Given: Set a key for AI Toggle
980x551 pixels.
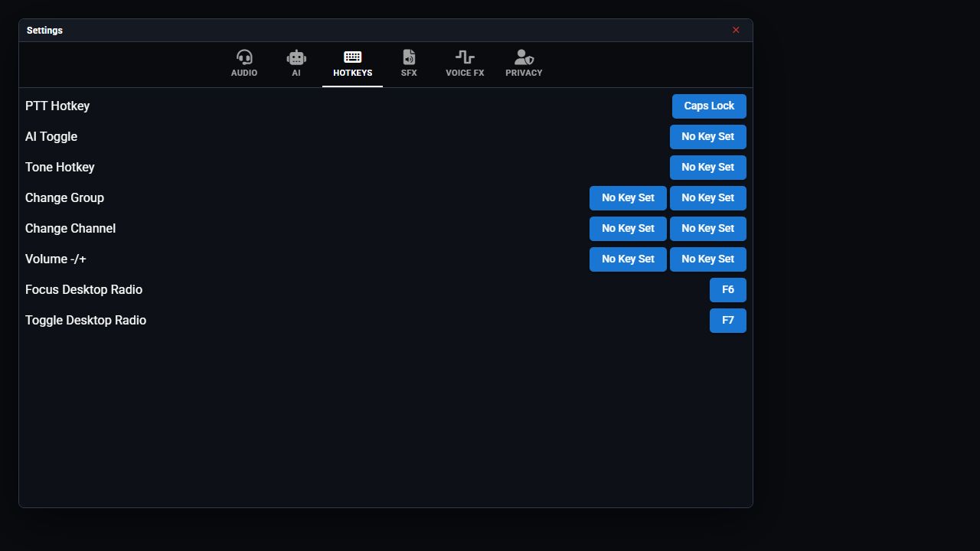Looking at the screenshot, I should click(x=708, y=137).
